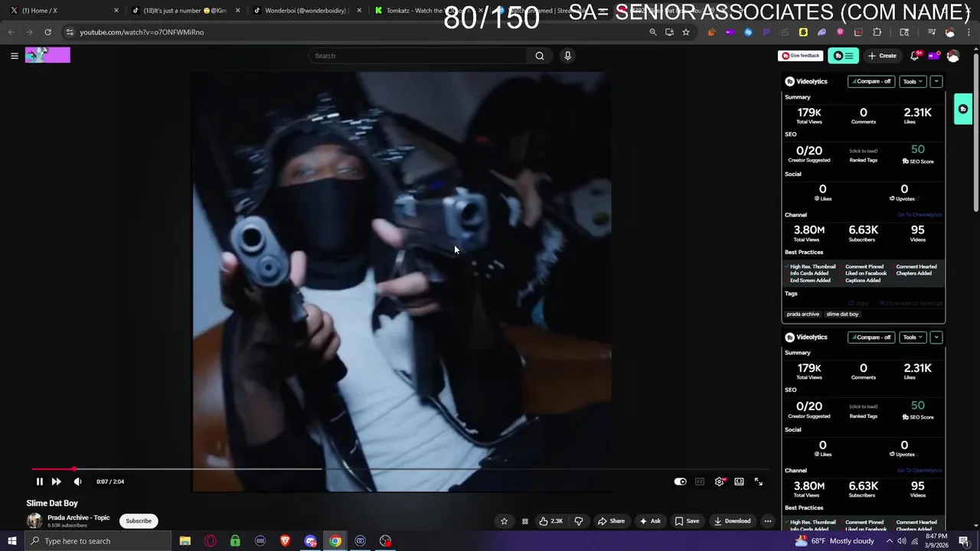980x551 pixels.
Task: Click the search magnifier button
Action: (x=540, y=56)
